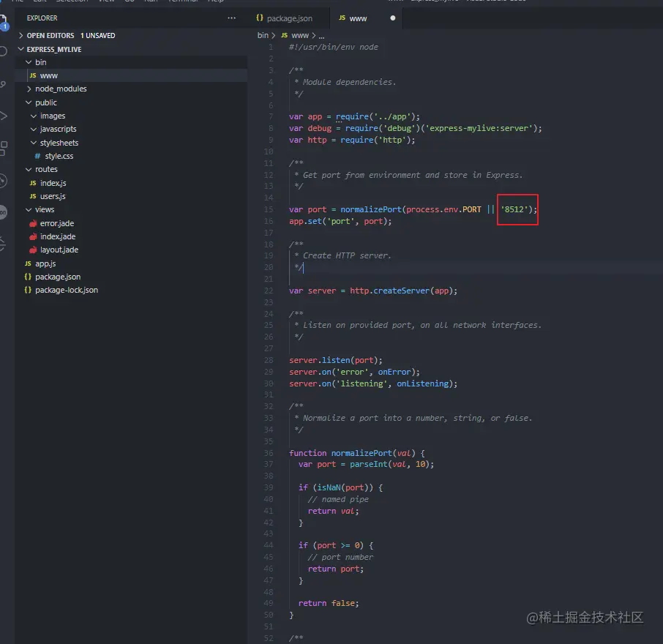Image resolution: width=663 pixels, height=644 pixels.
Task: Click 'if (port >= 0)' on line 44
Action: click(331, 545)
